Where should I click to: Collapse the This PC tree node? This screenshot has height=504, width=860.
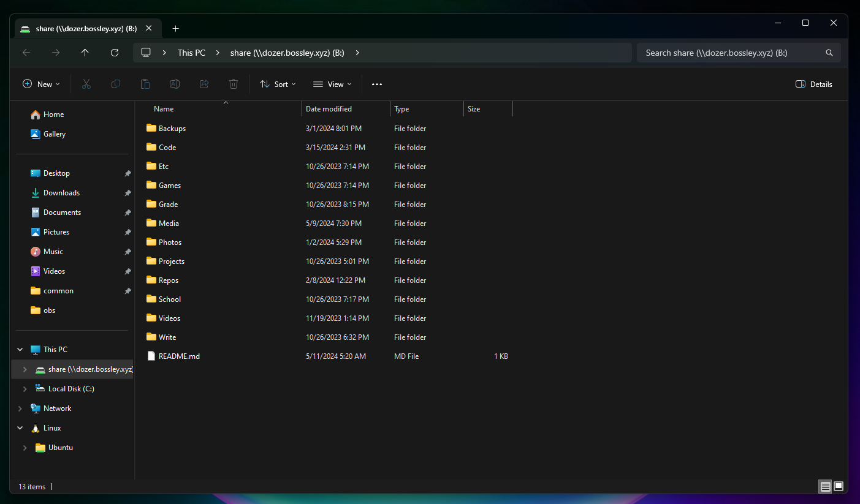(x=20, y=349)
